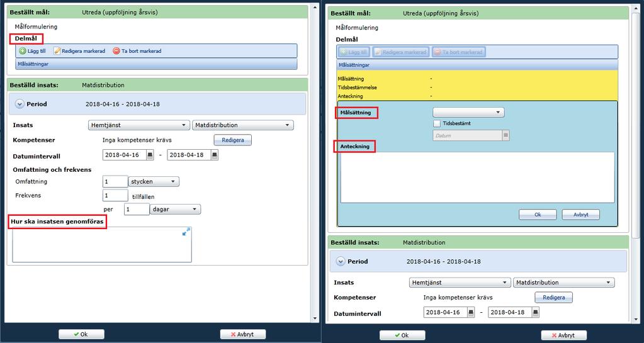Click Målsättningar column header in right window
The height and width of the screenshot is (343, 644).
point(477,65)
